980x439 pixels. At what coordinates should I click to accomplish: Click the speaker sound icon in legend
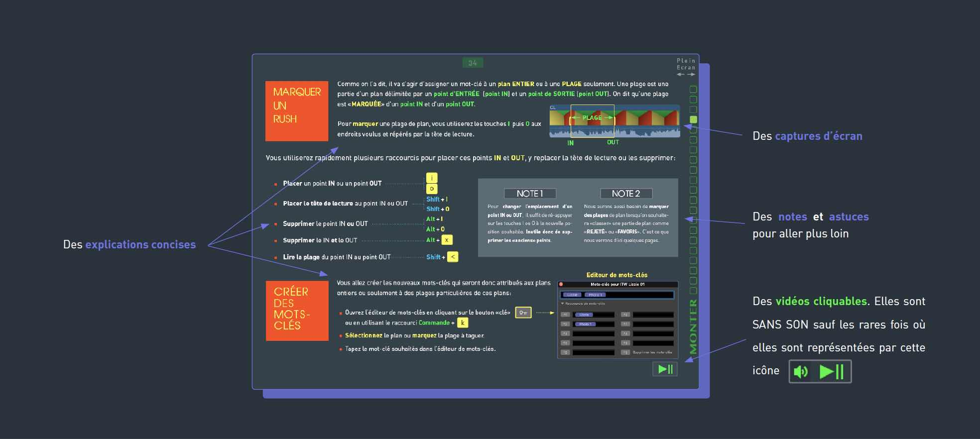801,372
